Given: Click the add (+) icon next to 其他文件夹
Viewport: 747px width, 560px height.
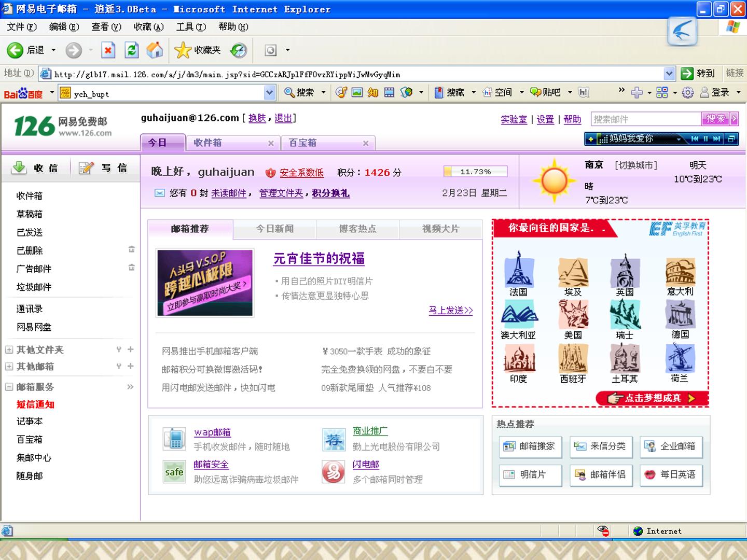Looking at the screenshot, I should pyautogui.click(x=131, y=349).
